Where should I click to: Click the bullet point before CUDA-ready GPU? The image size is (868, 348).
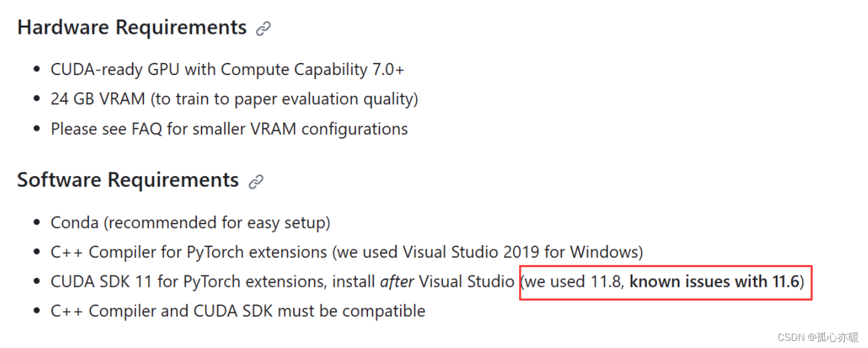[x=37, y=70]
